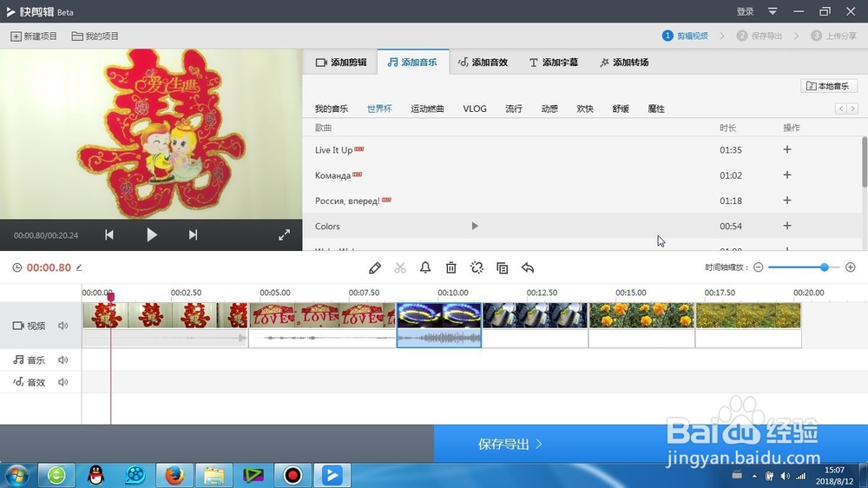Switch to 添加音效 tab
The image size is (868, 488).
click(483, 62)
